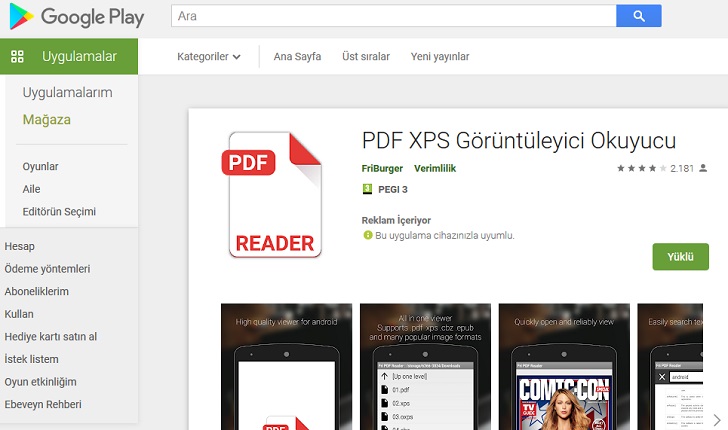The image size is (728, 430).
Task: Open the Yeni yayınlar tab
Action: [440, 57]
